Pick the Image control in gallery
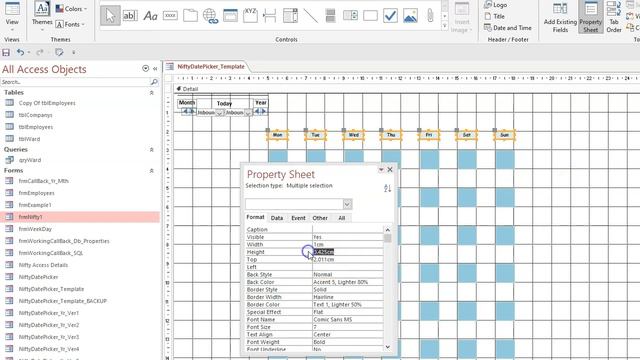The image size is (640, 360). pos(410,16)
